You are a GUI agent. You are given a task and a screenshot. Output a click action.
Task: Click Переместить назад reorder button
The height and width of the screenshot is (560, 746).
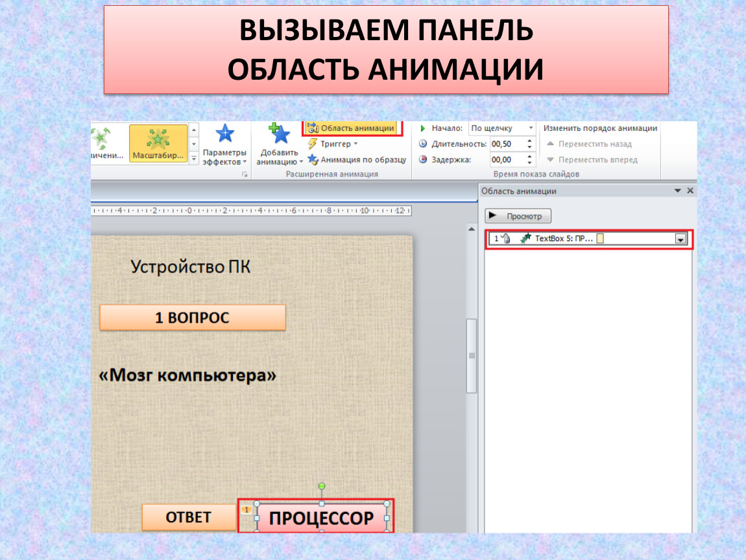point(589,144)
